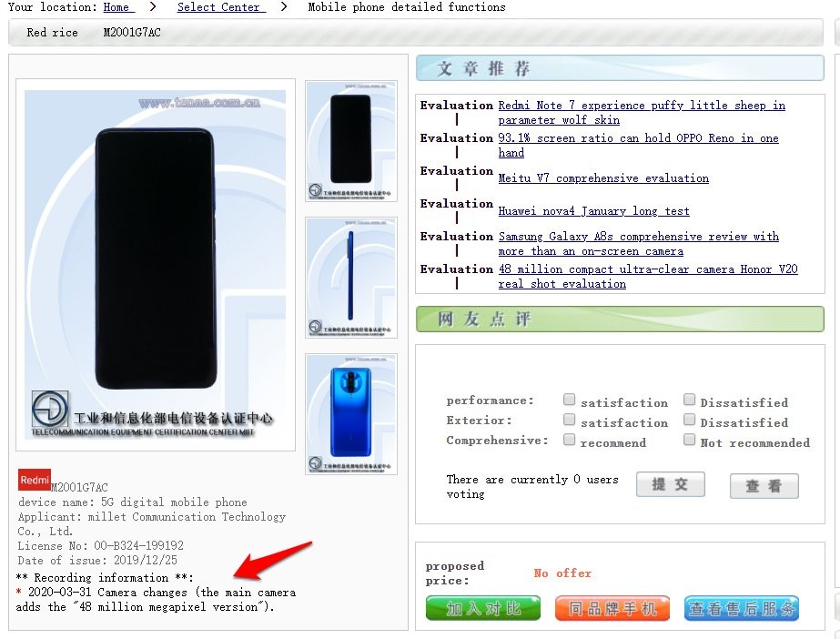Click 'Mobile phone detailed functions' breadcrumb text
This screenshot has width=840, height=639.
point(407,7)
